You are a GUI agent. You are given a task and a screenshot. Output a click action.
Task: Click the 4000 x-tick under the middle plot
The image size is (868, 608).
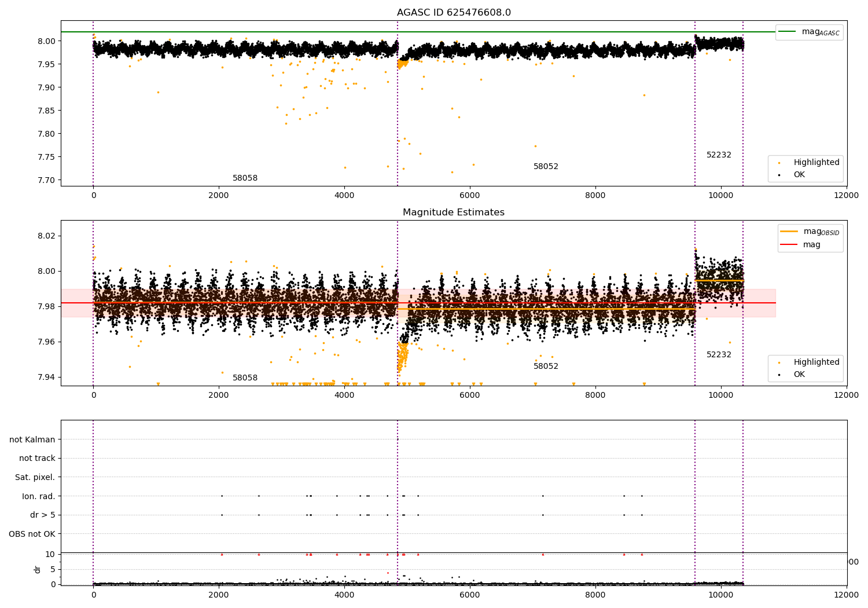click(x=344, y=395)
